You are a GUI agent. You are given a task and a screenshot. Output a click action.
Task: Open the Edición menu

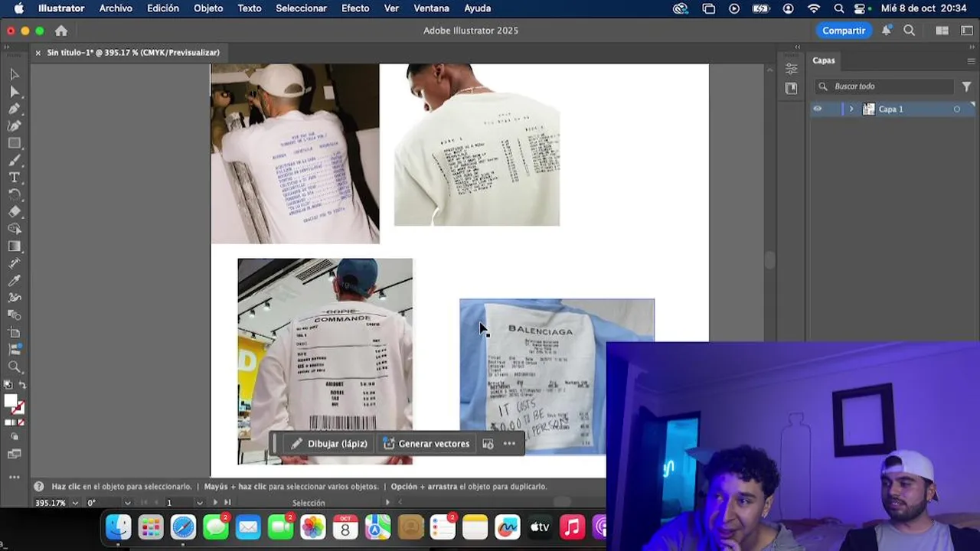[x=163, y=8]
